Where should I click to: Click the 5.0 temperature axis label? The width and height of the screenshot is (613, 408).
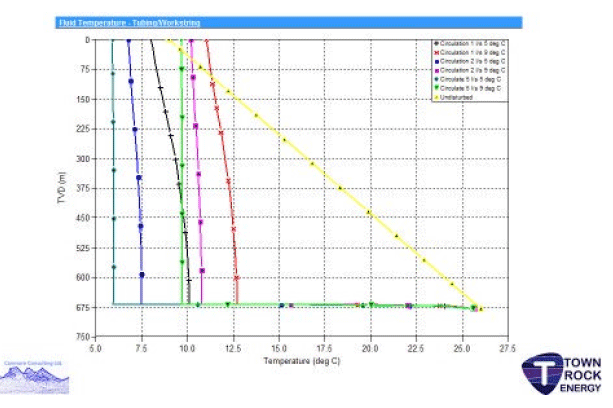[95, 348]
